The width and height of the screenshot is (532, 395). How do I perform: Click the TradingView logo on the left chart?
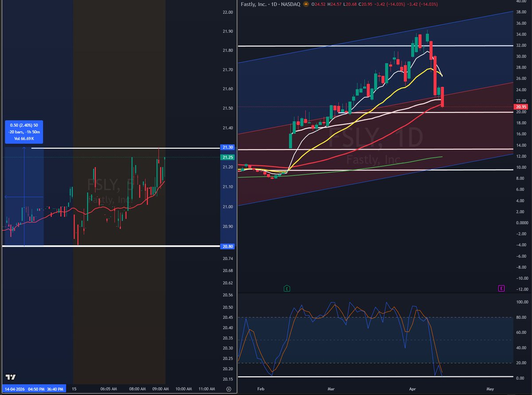[11, 377]
